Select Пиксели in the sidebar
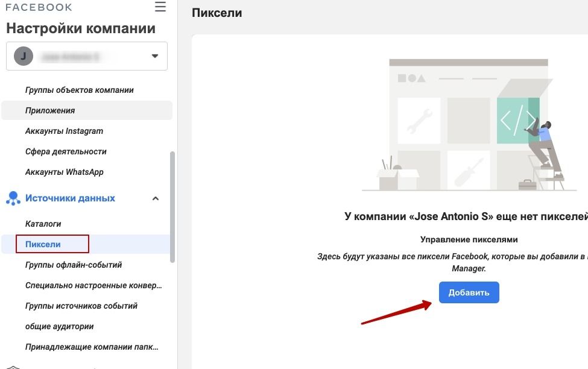Image resolution: width=588 pixels, height=369 pixels. [43, 244]
